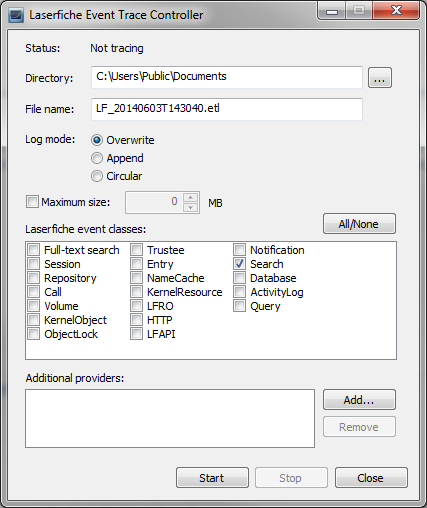The width and height of the screenshot is (427, 508).
Task: Check the NameCache event class
Action: click(136, 277)
